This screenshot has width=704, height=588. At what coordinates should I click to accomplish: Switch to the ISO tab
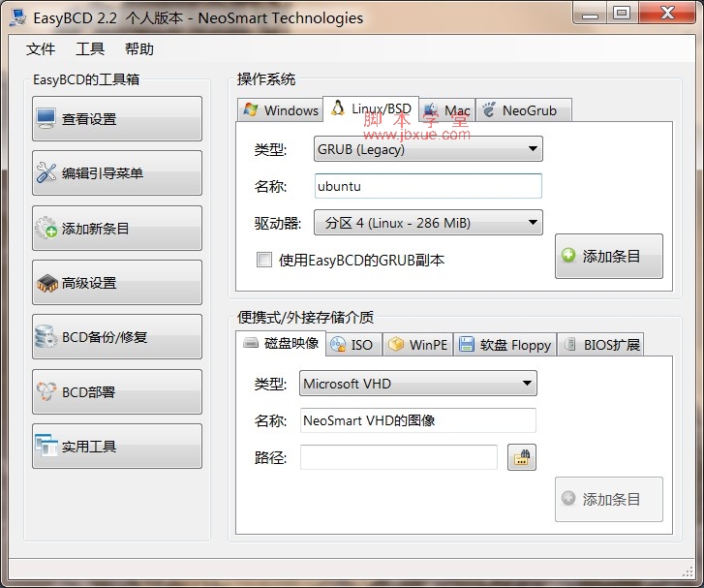pos(353,345)
